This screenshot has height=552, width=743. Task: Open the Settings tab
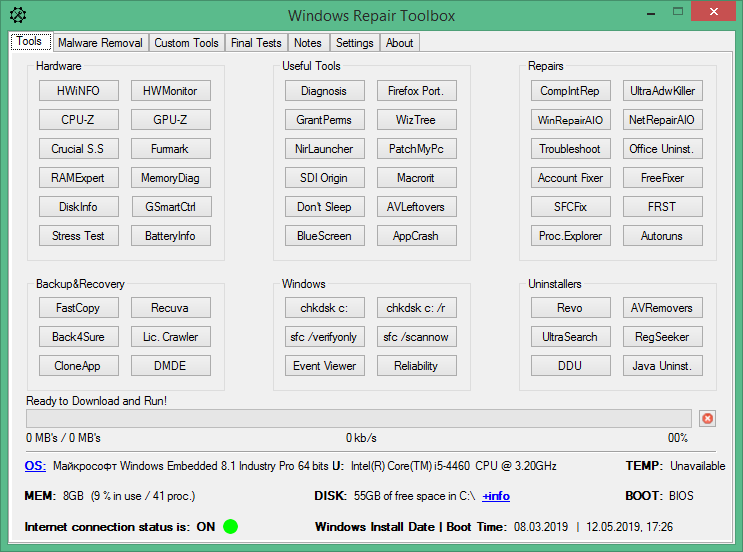pos(354,43)
